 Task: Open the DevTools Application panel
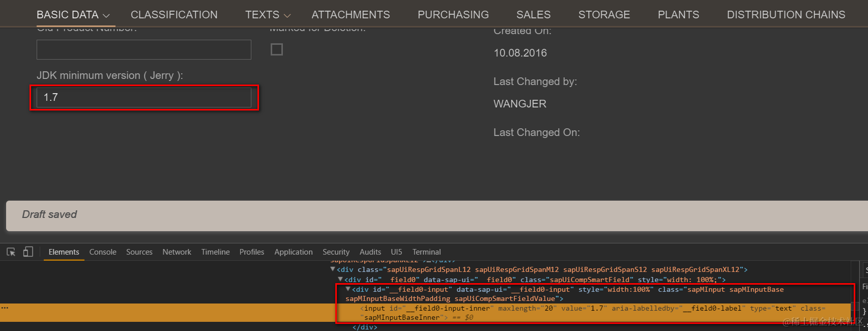(x=294, y=252)
